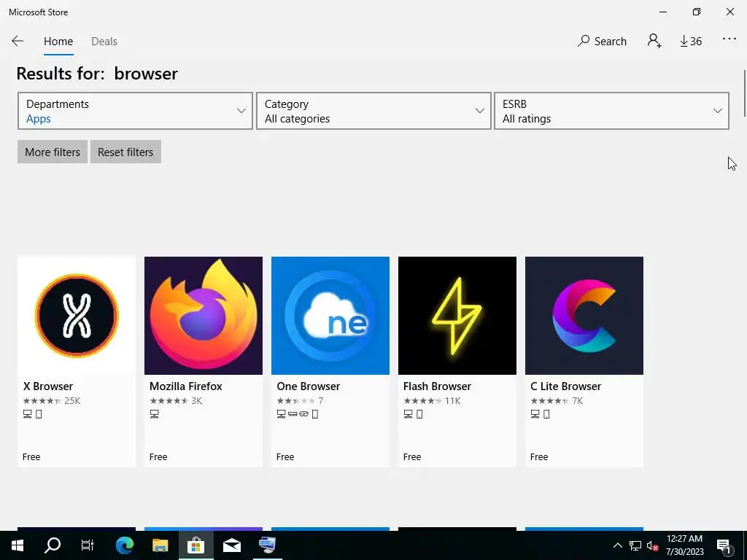The height and width of the screenshot is (560, 747).
Task: Click the Windows Start button
Action: (x=18, y=545)
